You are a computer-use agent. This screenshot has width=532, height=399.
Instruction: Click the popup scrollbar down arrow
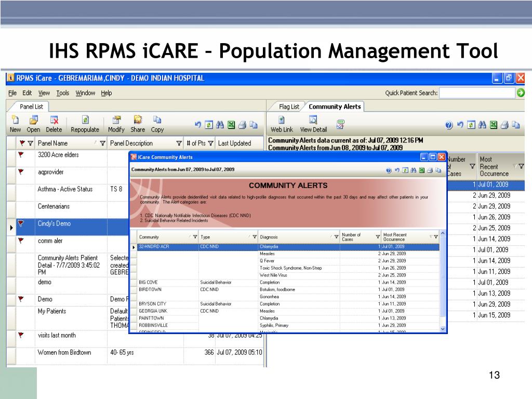[443, 329]
